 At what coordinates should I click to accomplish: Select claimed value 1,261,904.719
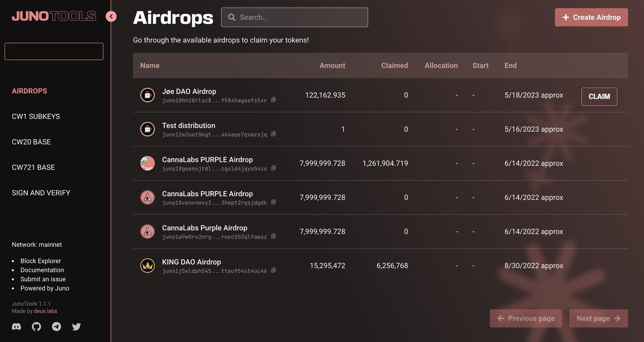385,163
